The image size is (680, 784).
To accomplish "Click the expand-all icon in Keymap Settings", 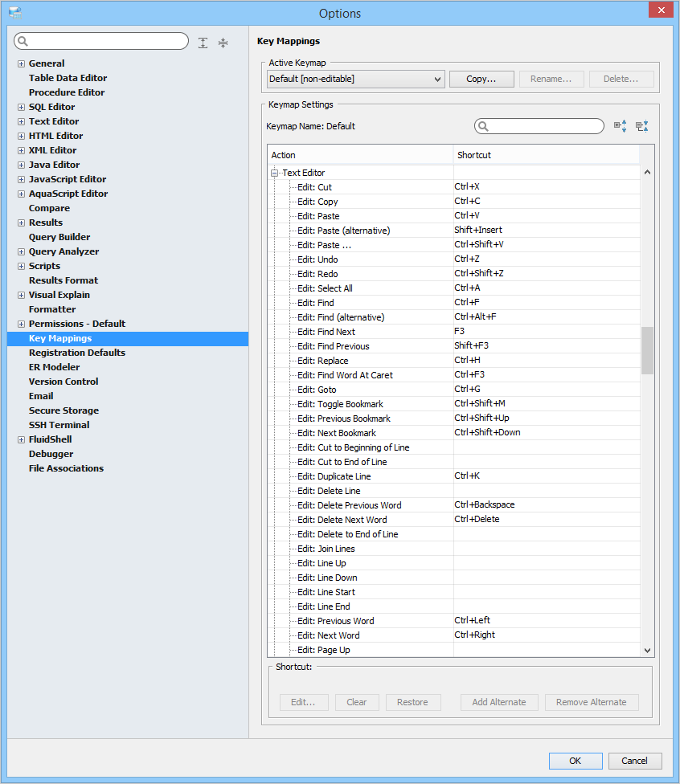I will pos(621,126).
